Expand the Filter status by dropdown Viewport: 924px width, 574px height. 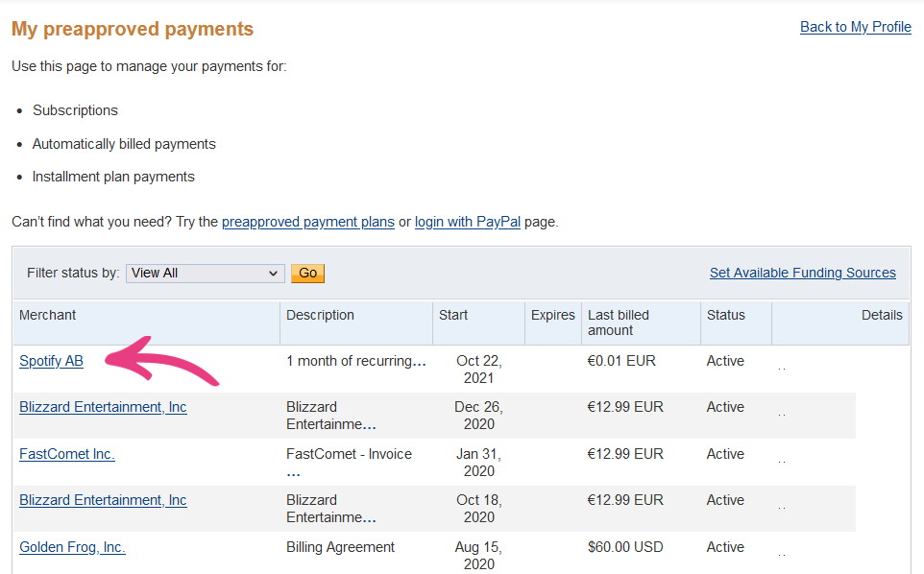click(206, 274)
